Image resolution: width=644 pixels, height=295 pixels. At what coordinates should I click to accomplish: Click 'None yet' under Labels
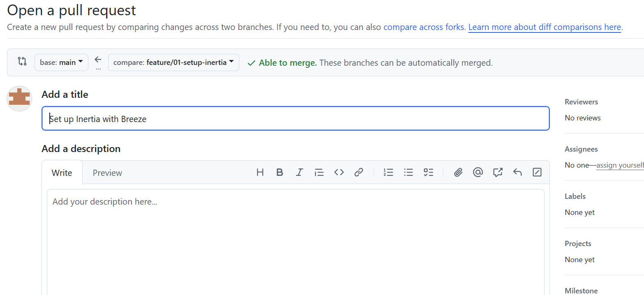[580, 212]
